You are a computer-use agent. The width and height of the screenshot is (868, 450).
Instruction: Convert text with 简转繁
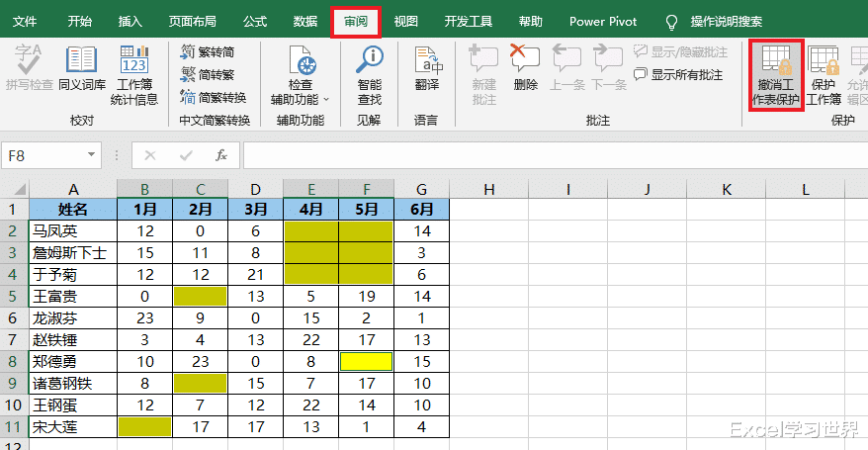tap(208, 75)
